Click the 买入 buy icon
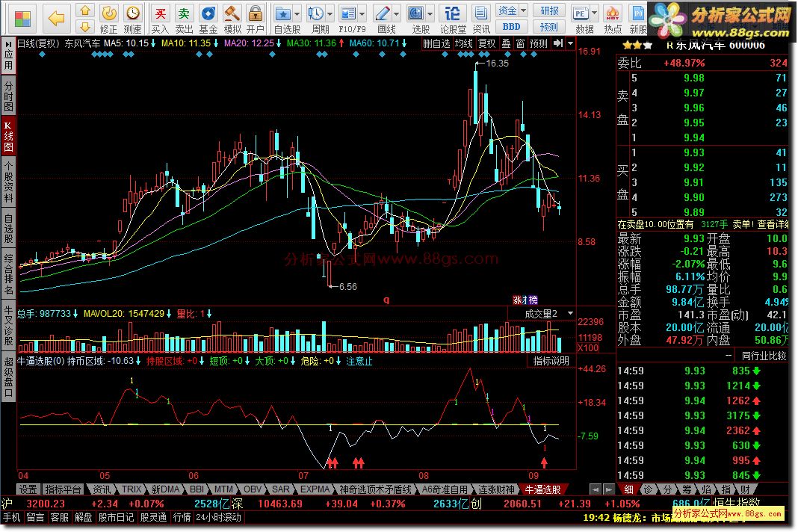 tap(160, 13)
